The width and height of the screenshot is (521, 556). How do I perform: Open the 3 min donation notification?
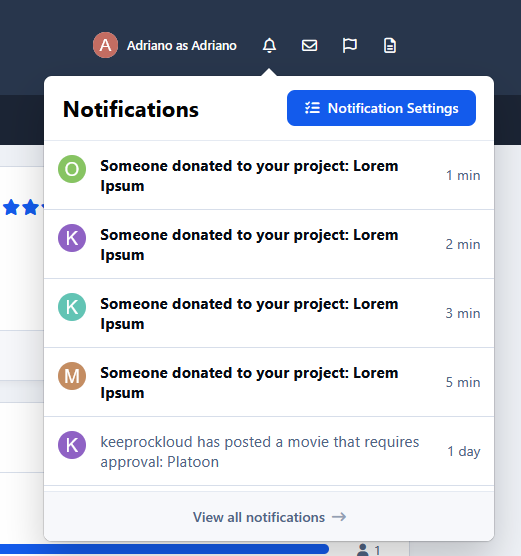point(269,313)
